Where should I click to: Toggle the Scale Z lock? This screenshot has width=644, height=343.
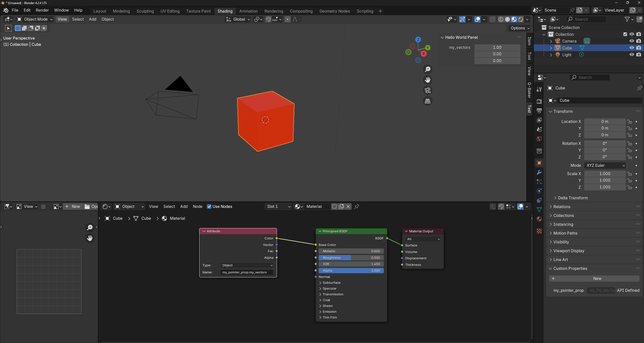pos(629,187)
